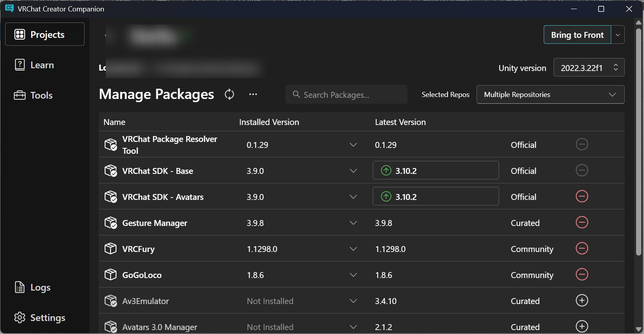Open the Projects tab in sidebar
This screenshot has height=334, width=644.
click(45, 34)
